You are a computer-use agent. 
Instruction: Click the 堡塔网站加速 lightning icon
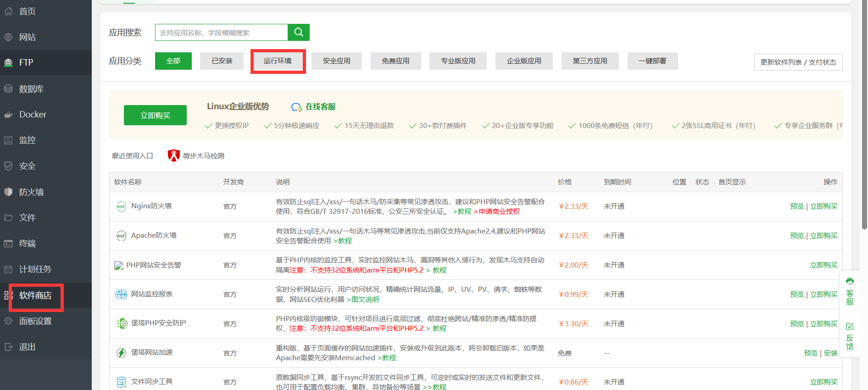pyautogui.click(x=121, y=352)
